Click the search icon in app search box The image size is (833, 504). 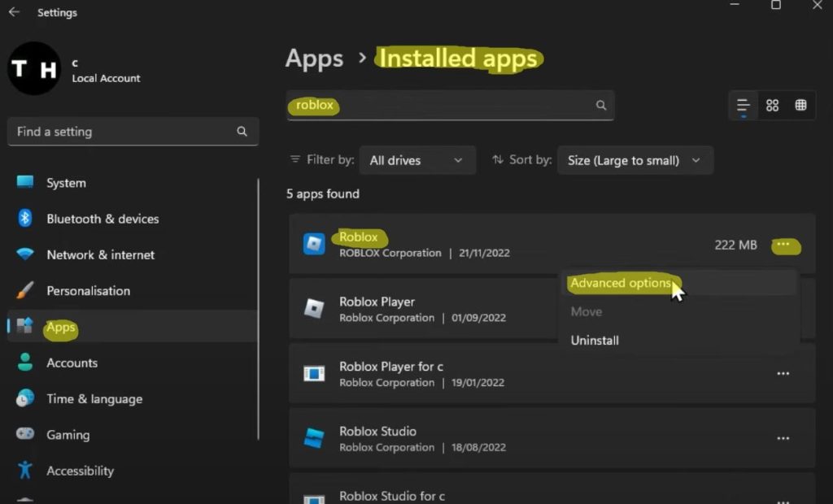point(601,105)
